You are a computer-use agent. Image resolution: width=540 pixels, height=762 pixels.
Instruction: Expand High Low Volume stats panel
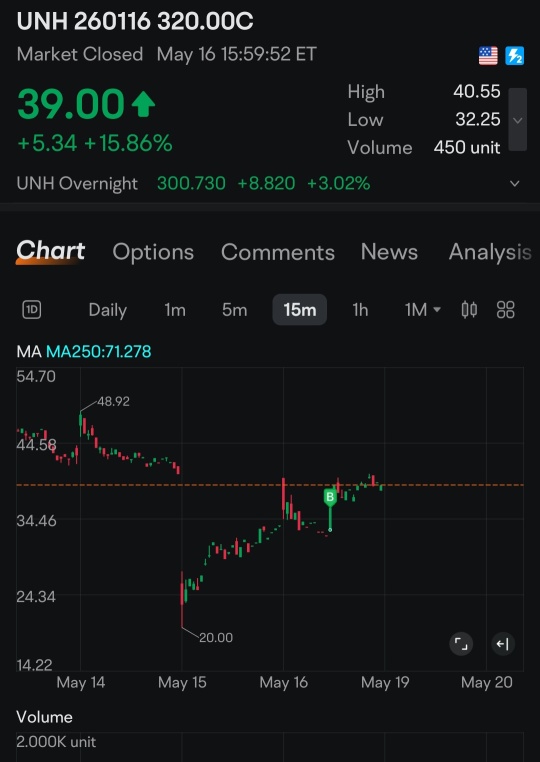tap(518, 120)
